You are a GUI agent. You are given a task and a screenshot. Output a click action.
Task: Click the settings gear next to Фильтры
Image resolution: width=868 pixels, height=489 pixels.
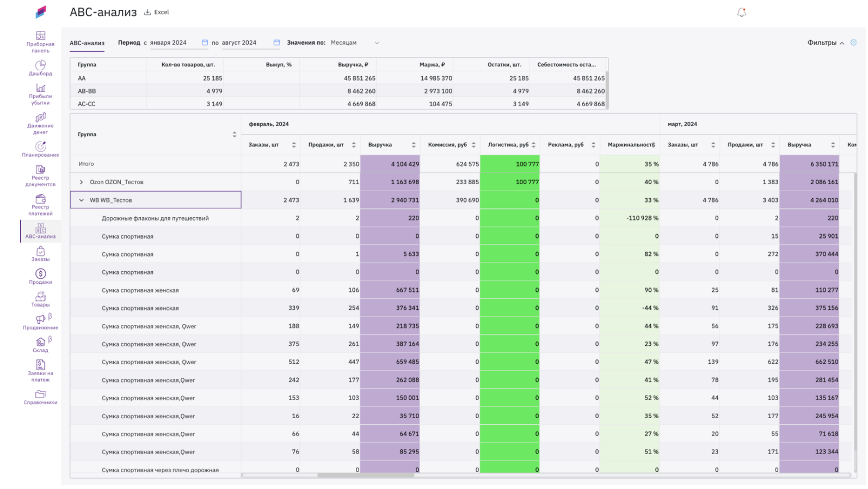click(x=853, y=42)
